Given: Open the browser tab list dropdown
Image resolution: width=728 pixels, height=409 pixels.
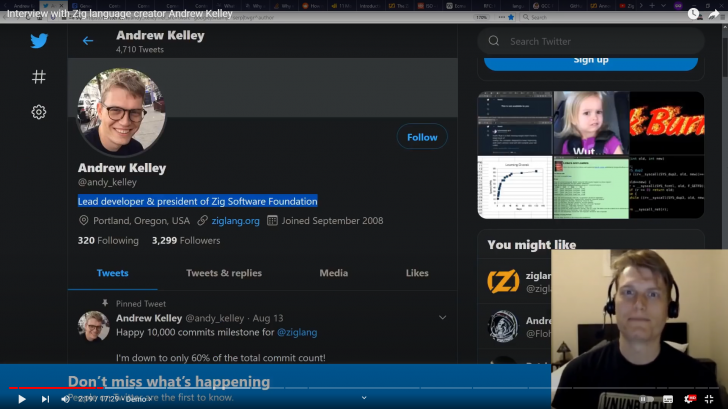Looking at the screenshot, I should tap(663, 6).
